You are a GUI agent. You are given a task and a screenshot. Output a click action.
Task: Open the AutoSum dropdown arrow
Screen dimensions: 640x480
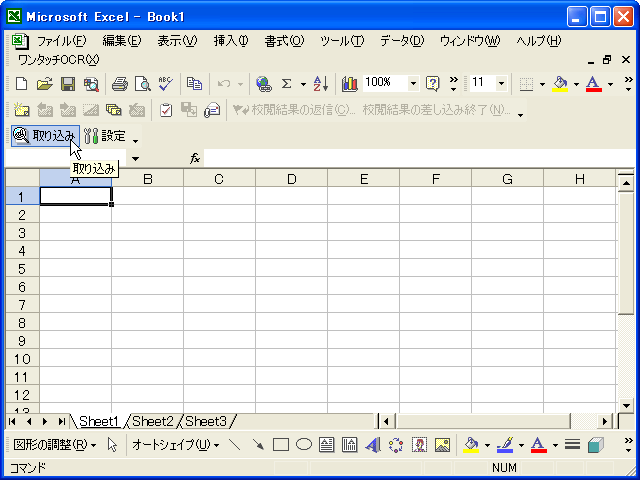pos(303,84)
